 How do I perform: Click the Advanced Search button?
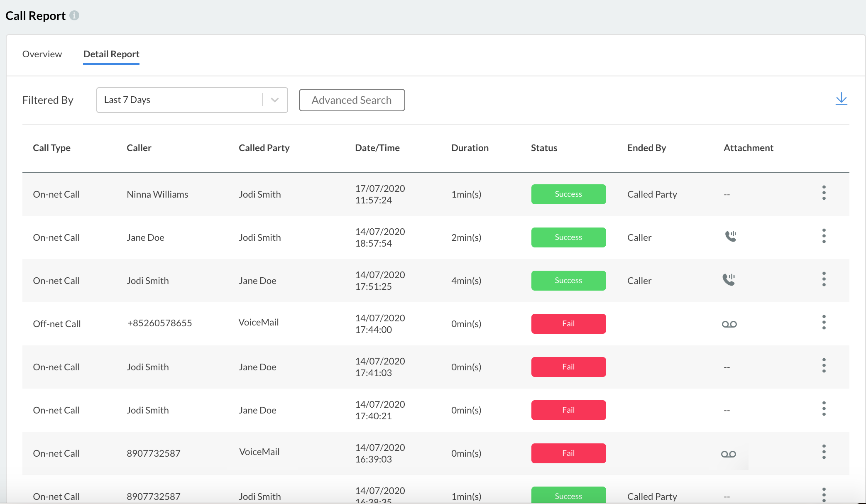[352, 100]
